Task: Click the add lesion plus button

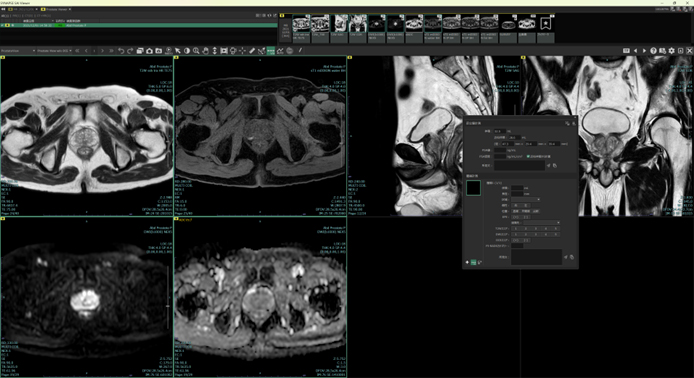Action: pos(467,262)
